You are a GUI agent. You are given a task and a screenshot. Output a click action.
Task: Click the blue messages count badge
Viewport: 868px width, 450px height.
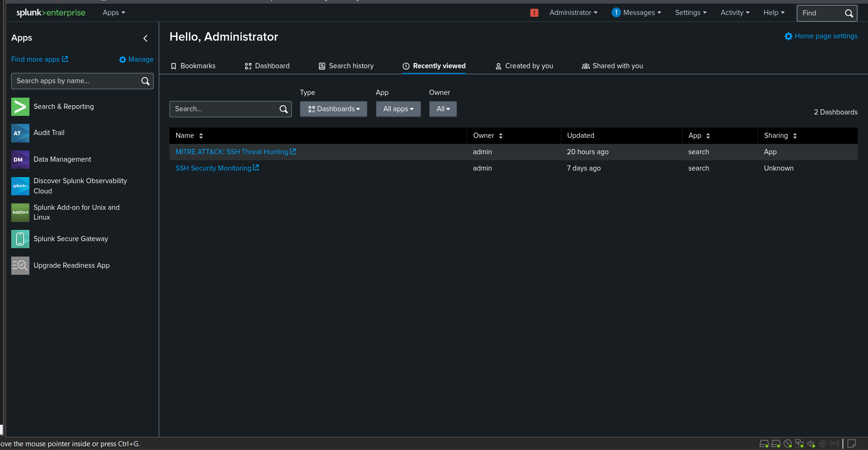click(616, 13)
